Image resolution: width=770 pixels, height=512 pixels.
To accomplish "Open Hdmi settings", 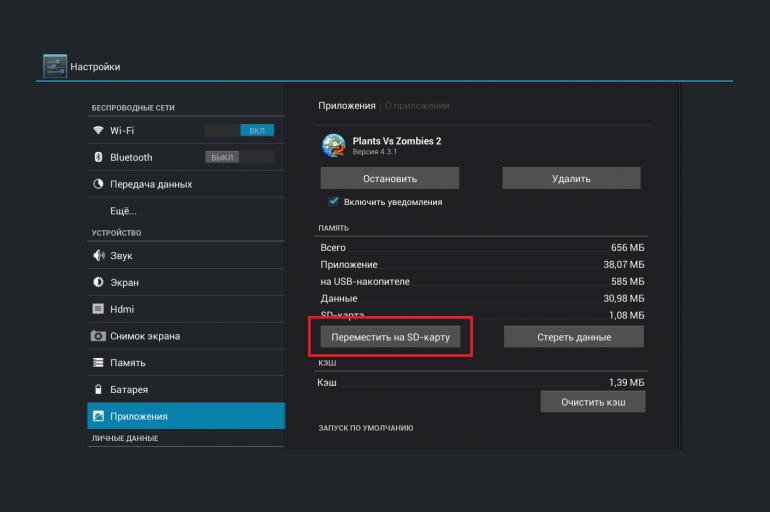I will pos(186,309).
